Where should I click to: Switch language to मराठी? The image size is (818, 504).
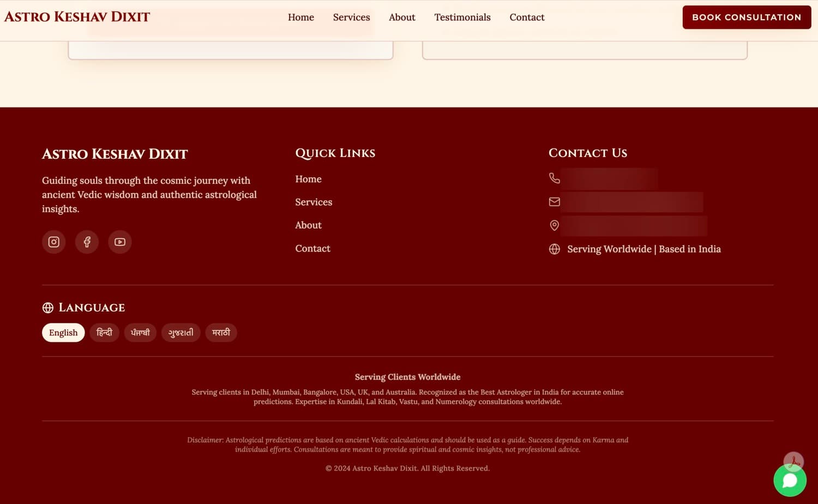point(221,333)
